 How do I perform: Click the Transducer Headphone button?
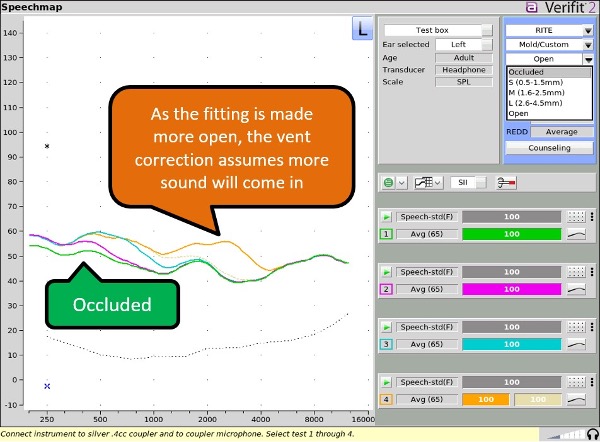(x=464, y=70)
